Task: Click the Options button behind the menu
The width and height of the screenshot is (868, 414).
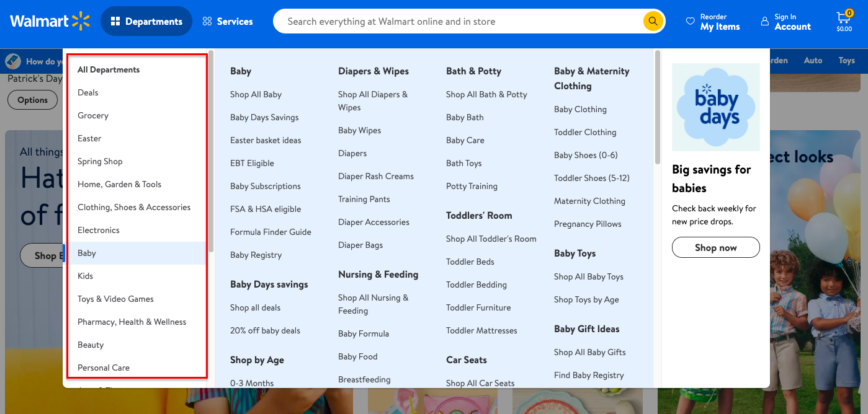Action: pyautogui.click(x=32, y=100)
